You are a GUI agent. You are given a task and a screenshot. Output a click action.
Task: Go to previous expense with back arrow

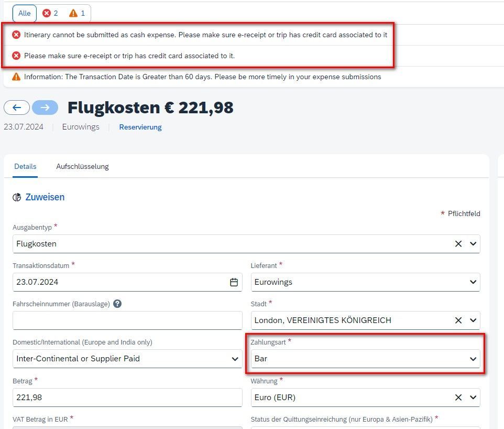pyautogui.click(x=17, y=108)
